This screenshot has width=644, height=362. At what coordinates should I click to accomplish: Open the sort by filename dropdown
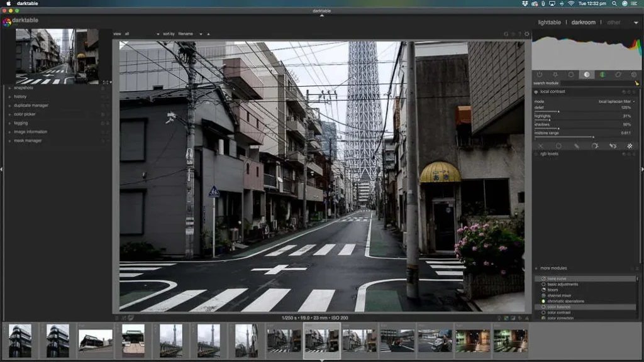click(189, 34)
